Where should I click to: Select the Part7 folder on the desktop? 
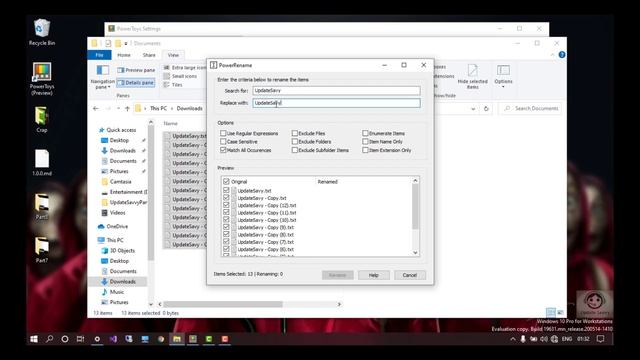(x=42, y=250)
